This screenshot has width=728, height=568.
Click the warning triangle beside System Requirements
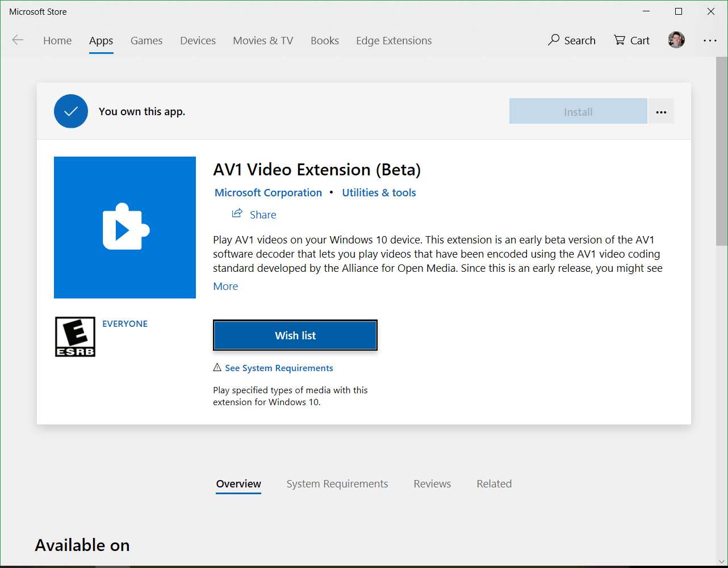[217, 368]
